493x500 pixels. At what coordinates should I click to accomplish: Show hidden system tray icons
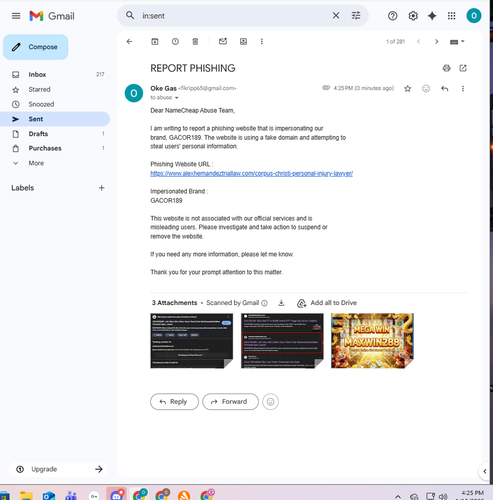pos(398,496)
